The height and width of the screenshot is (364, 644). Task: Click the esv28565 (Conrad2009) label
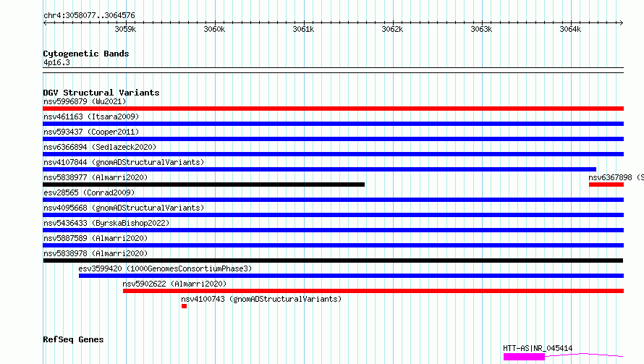[89, 192]
